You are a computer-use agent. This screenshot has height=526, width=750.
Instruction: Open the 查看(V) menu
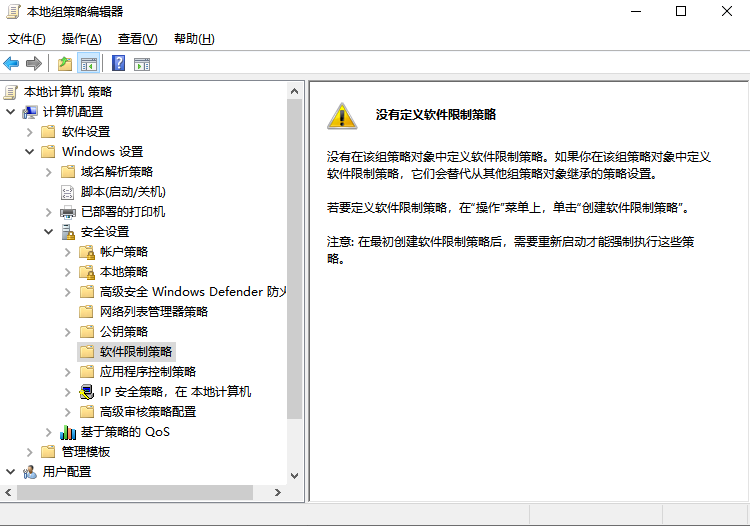137,39
